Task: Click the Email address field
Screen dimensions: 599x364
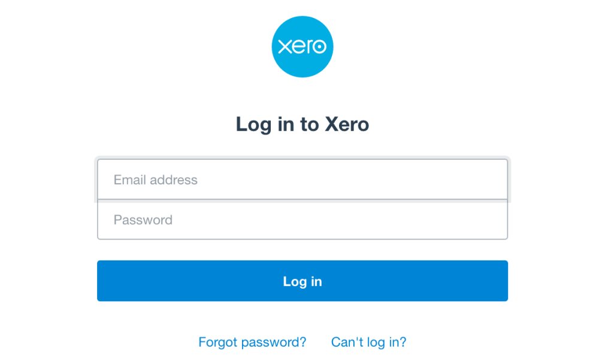Action: (x=302, y=179)
